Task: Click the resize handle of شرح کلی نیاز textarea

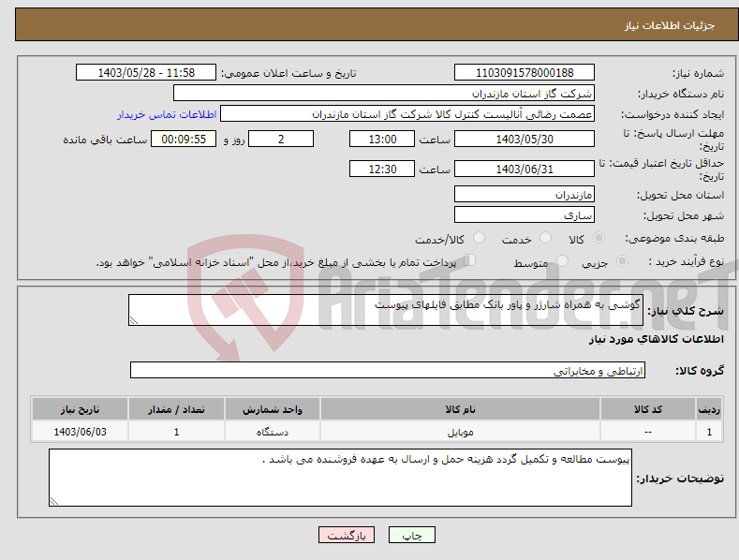Action: [x=133, y=320]
